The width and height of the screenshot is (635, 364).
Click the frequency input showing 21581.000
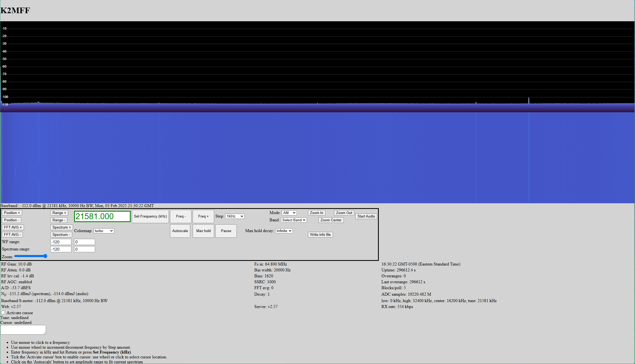point(102,216)
